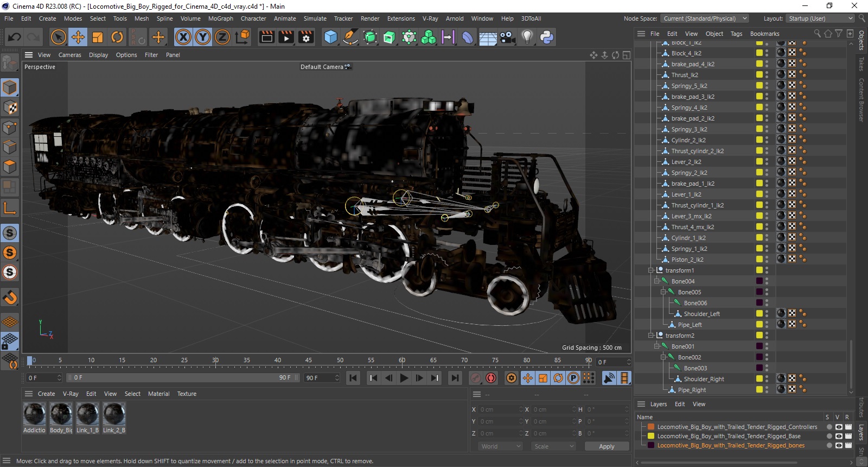This screenshot has height=467, width=868.
Task: Add a Cube primitive object
Action: [330, 37]
